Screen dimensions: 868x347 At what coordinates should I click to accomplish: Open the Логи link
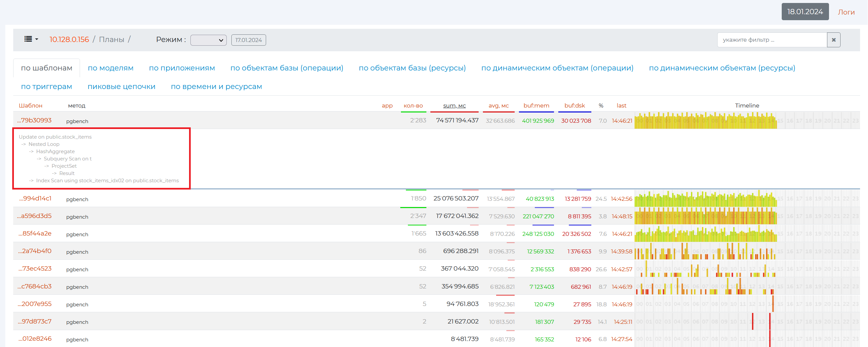[x=846, y=12]
